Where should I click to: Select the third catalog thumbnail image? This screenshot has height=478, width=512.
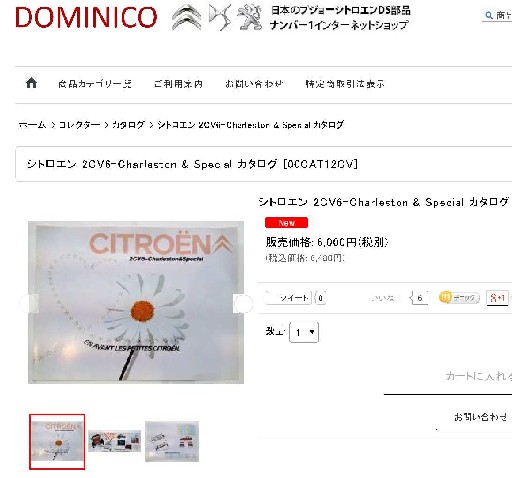pyautogui.click(x=172, y=441)
